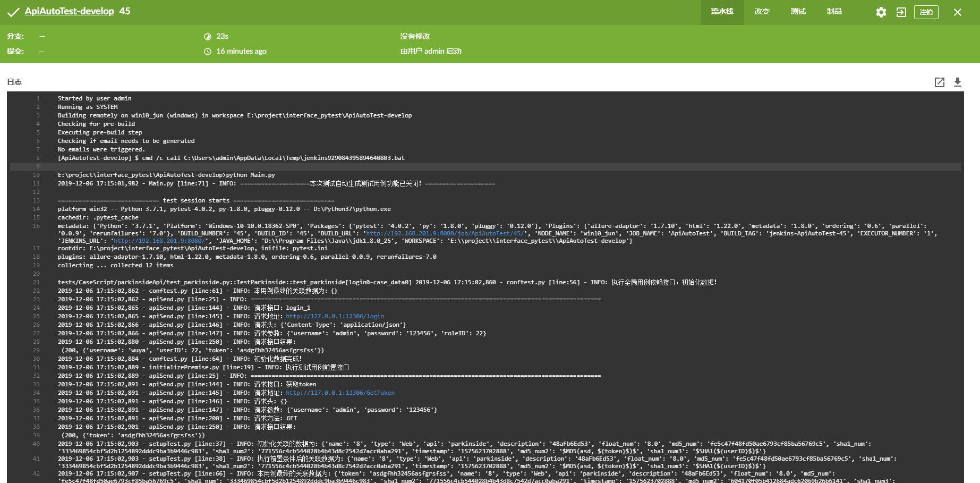Open the JENKINS_URL link 192.168.201.9:8080
The image size is (980, 483).
click(x=159, y=241)
